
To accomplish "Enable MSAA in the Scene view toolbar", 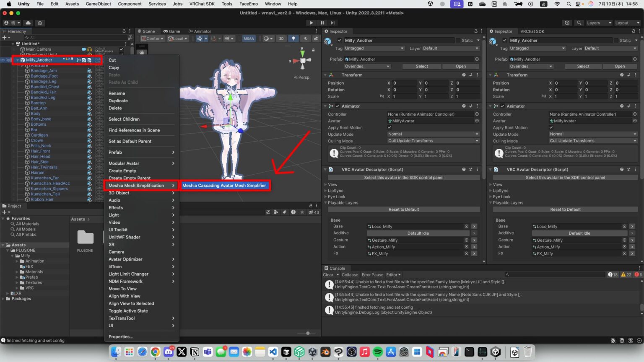I will tap(248, 38).
